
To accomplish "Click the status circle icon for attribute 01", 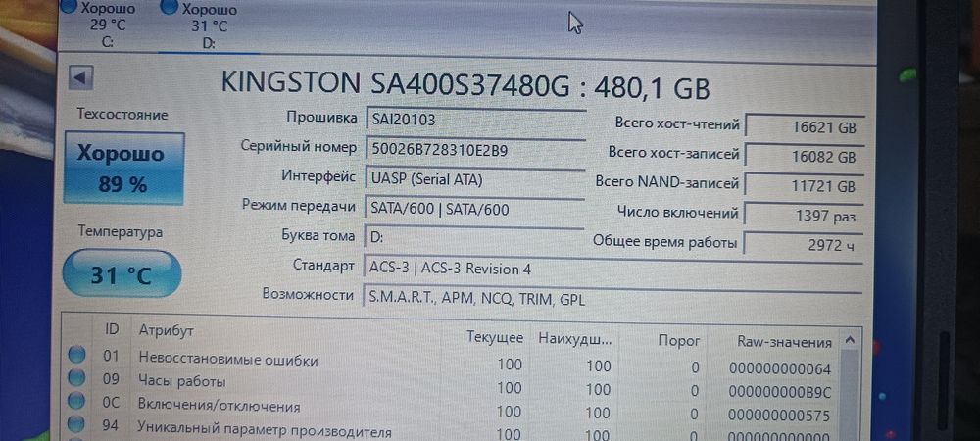I will tap(76, 354).
